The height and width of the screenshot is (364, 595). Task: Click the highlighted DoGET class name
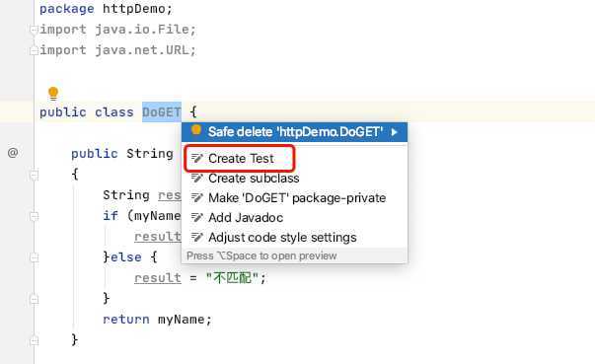pos(162,112)
